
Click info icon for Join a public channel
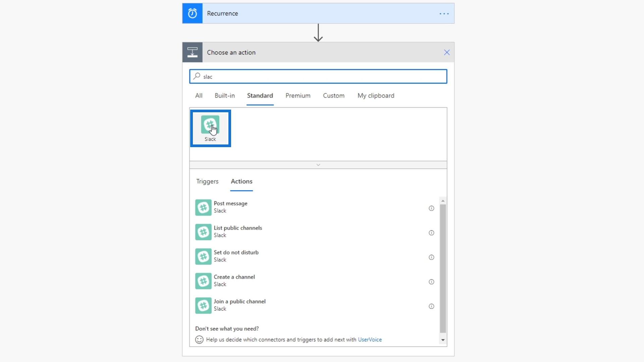[431, 306]
